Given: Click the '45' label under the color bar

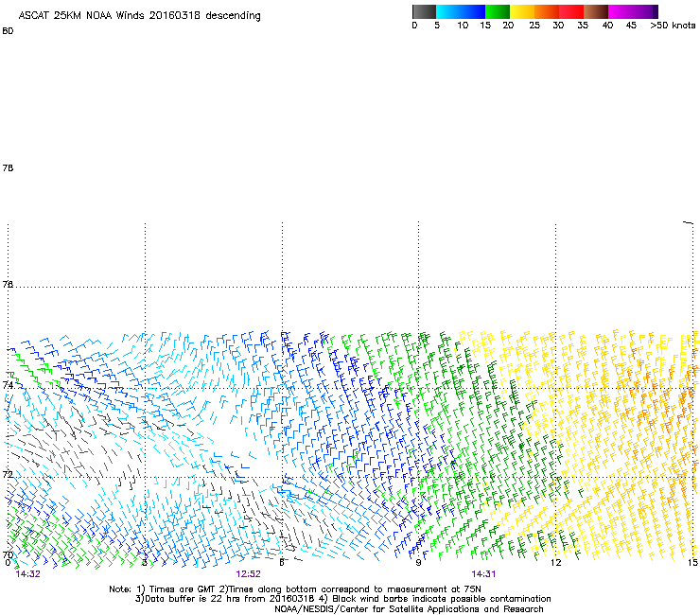Looking at the screenshot, I should pos(631,26).
